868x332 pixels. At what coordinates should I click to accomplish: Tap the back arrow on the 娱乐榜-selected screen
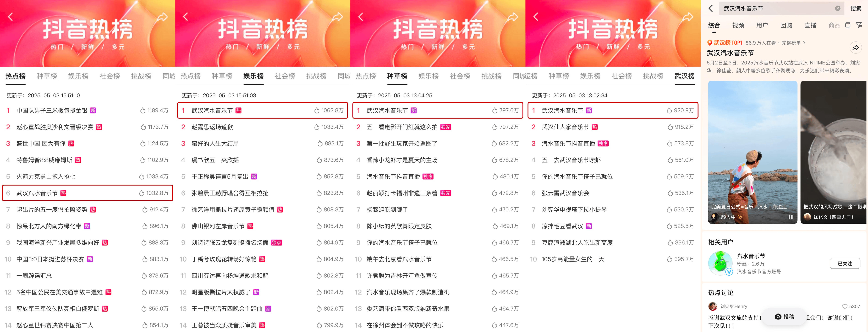(186, 17)
